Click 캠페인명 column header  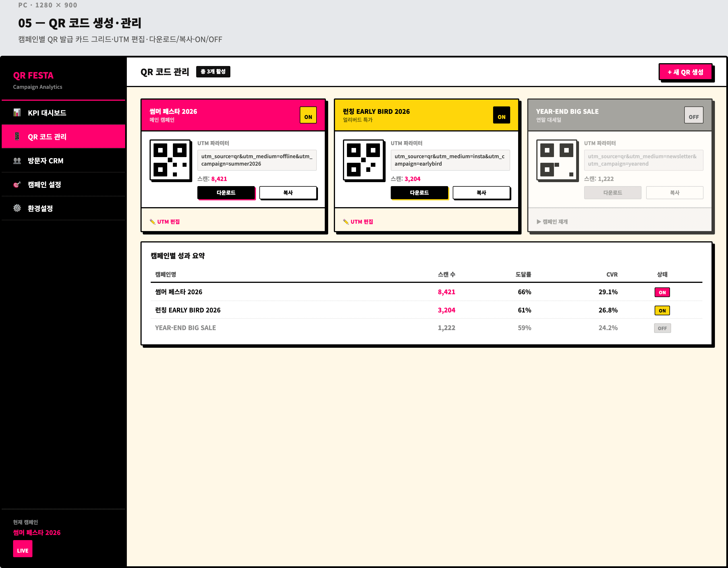click(166, 274)
